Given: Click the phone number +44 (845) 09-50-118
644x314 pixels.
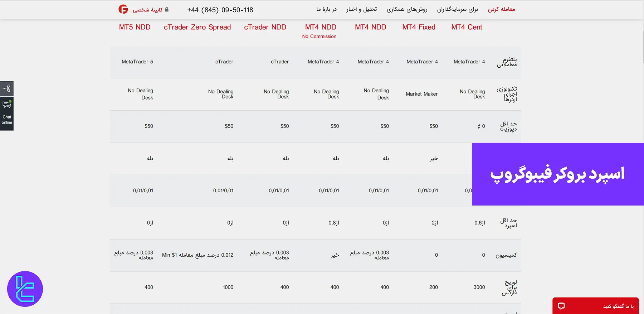Looking at the screenshot, I should [220, 10].
